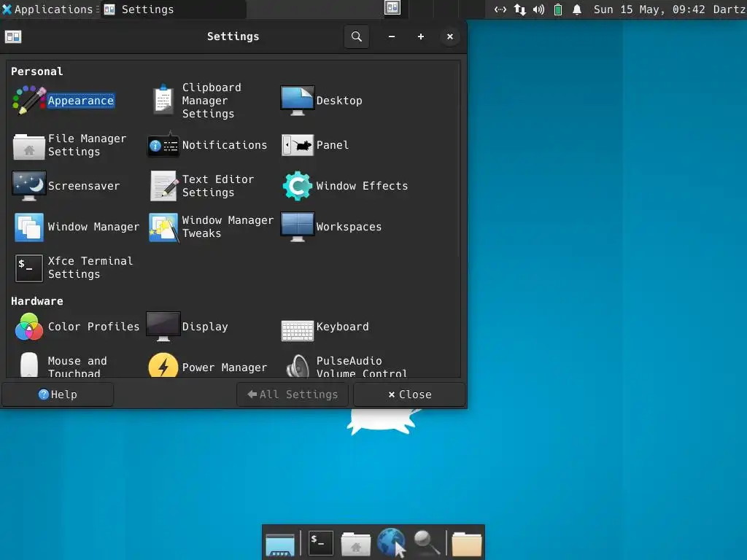Open the Workspaces settings icon
This screenshot has height=560, width=747.
click(298, 227)
